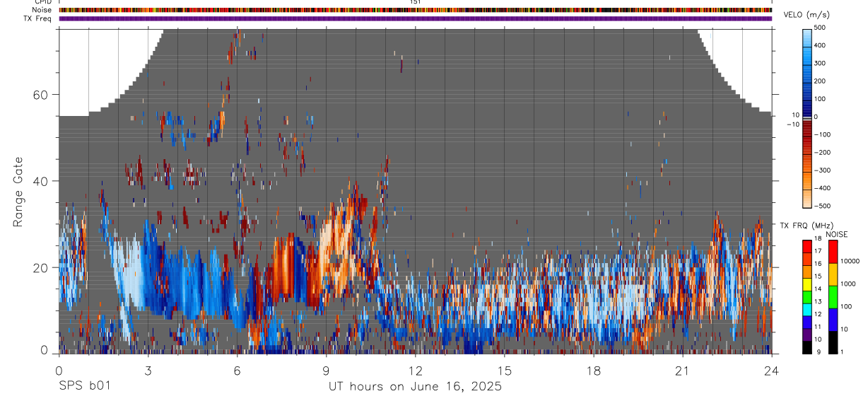
Task: Click the 'NOISE' legend title
Action: 837,234
